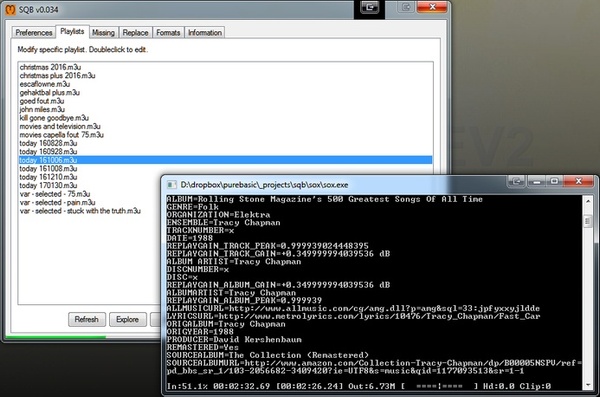Viewport: 600px width, 397px height.
Task: Select playlist escaflowne.m3u
Action: pos(45,84)
